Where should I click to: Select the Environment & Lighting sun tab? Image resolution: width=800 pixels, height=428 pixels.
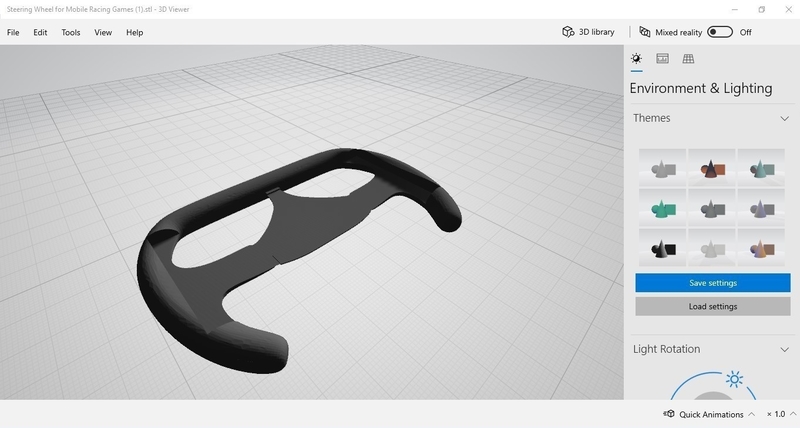pos(636,58)
